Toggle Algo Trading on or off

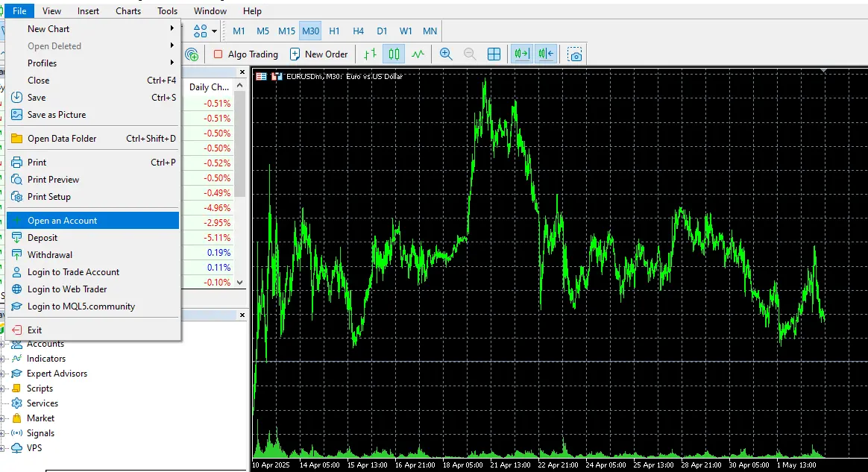click(245, 54)
